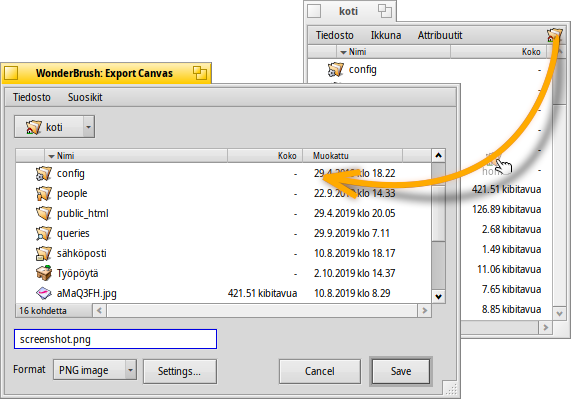Open the Attribuutit menu
This screenshot has width=571, height=399.
440,35
